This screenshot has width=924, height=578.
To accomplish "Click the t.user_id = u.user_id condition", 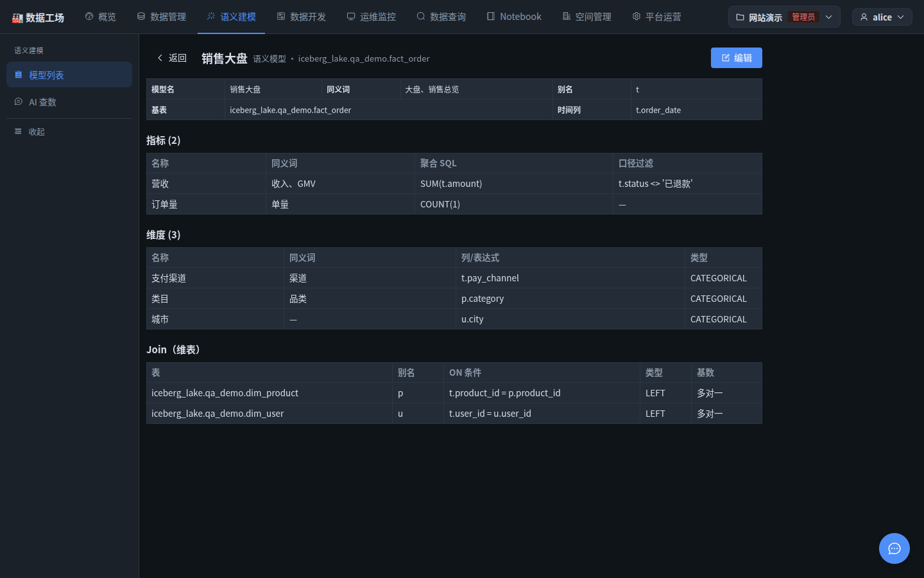I will 490,414.
